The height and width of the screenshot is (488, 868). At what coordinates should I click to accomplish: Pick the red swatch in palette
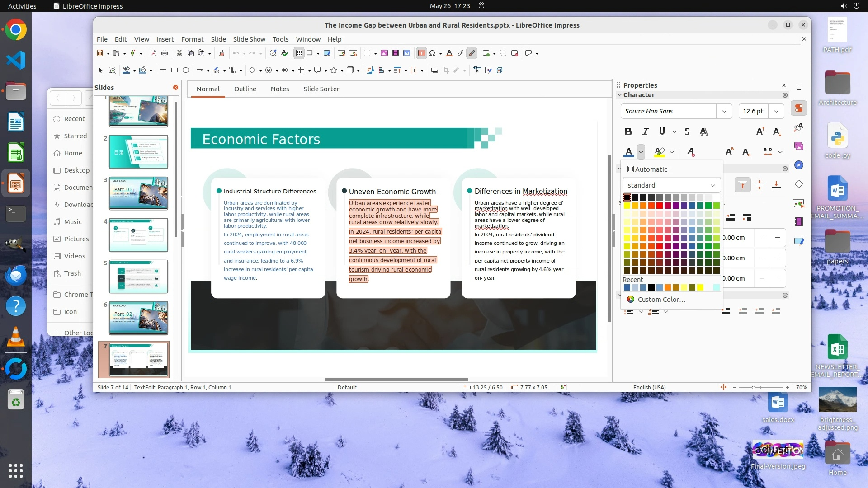pos(660,206)
